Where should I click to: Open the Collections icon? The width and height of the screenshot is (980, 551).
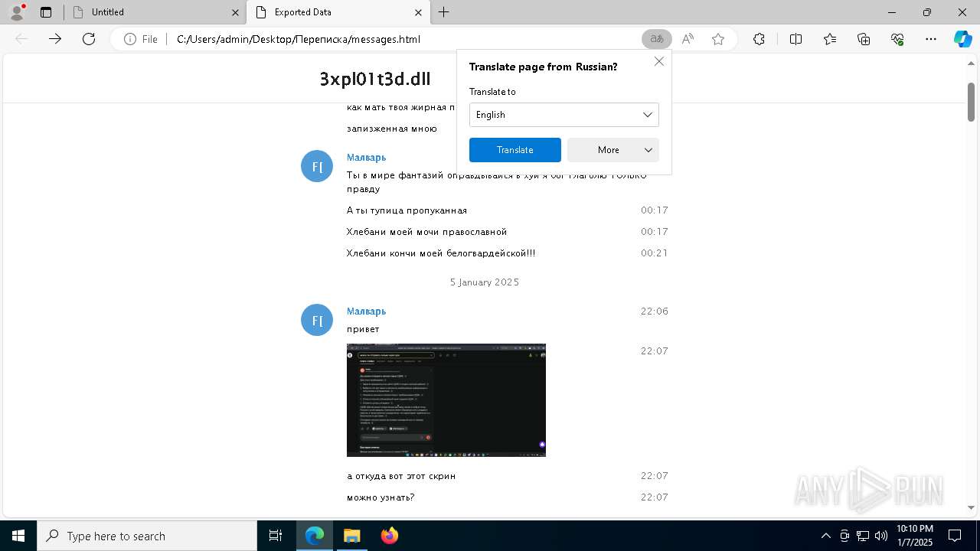pos(864,39)
